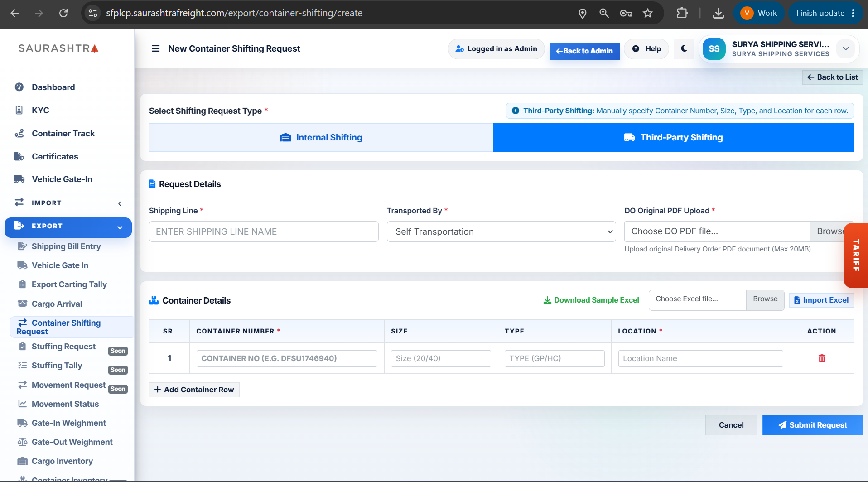Select the Internal Shifting tab
Screen dimensions: 868x482
tap(321, 137)
